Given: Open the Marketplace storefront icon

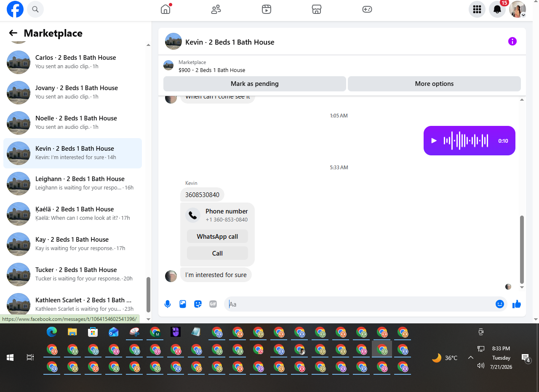Looking at the screenshot, I should pyautogui.click(x=317, y=9).
